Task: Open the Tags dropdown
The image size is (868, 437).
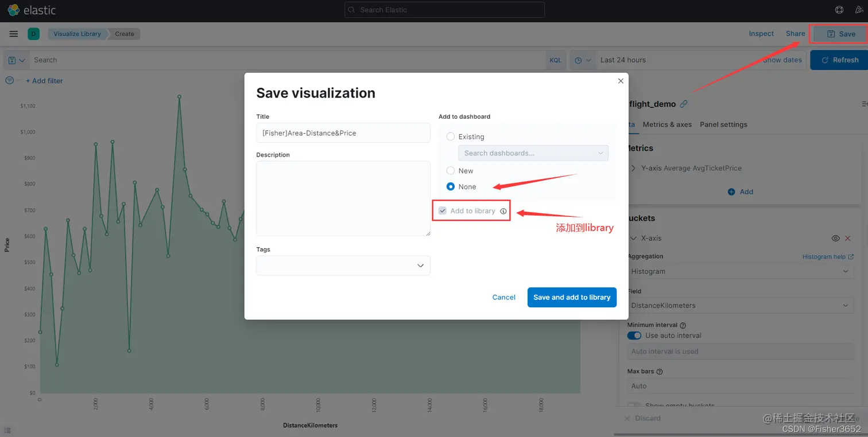Action: 343,266
